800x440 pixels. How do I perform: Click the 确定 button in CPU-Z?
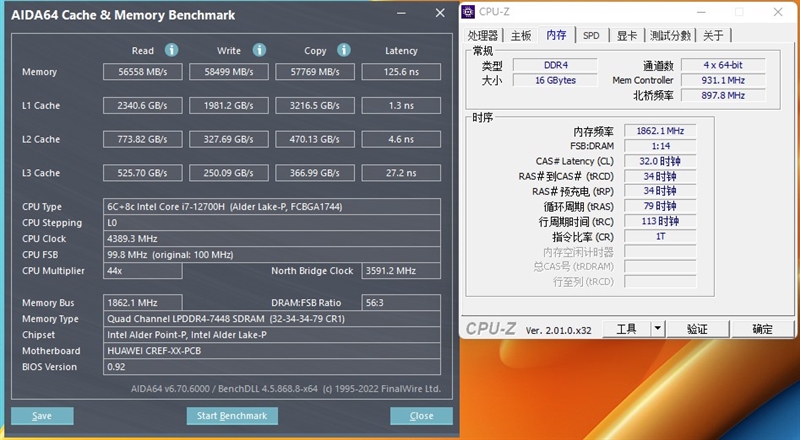(762, 329)
